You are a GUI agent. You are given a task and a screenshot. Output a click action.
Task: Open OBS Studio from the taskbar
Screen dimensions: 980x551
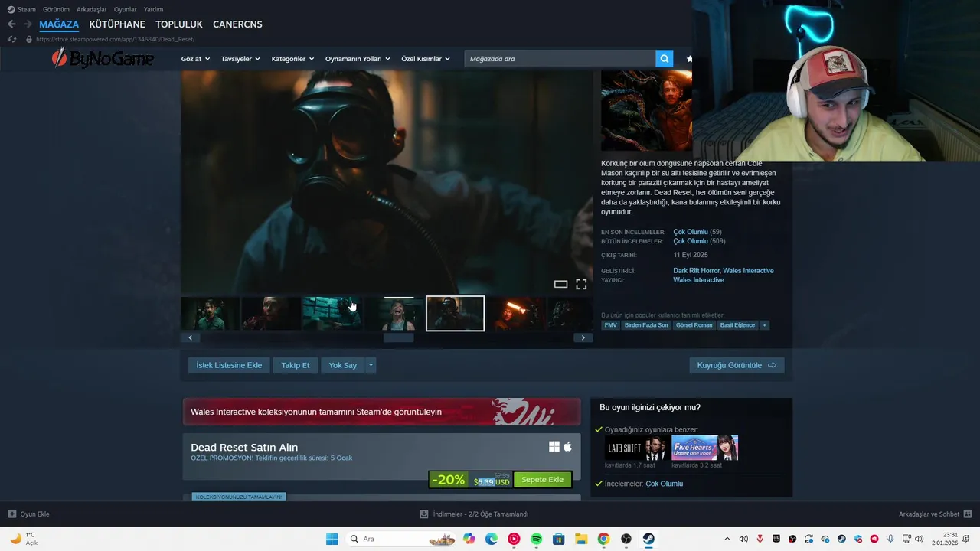tap(626, 539)
